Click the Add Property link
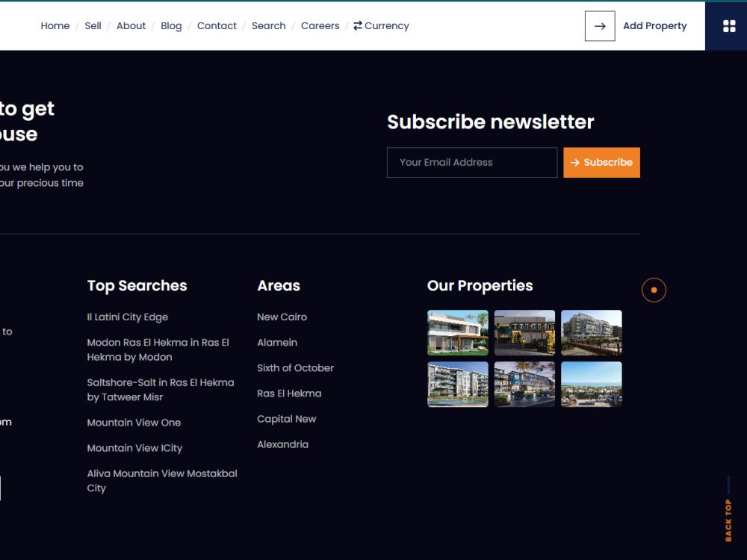Image resolution: width=747 pixels, height=560 pixels. point(654,25)
